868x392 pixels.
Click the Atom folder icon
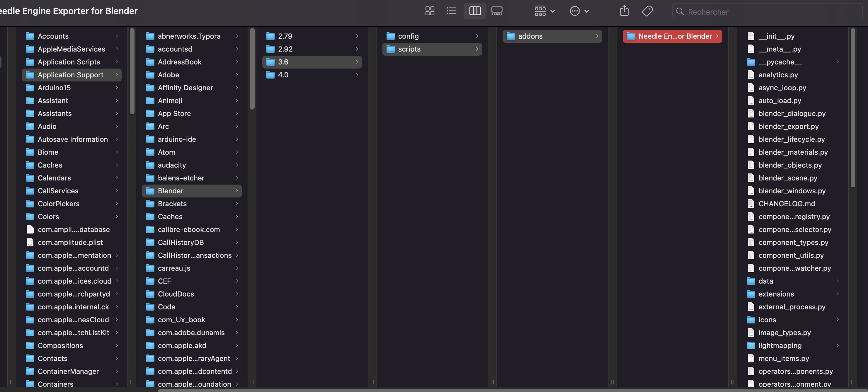pos(150,152)
